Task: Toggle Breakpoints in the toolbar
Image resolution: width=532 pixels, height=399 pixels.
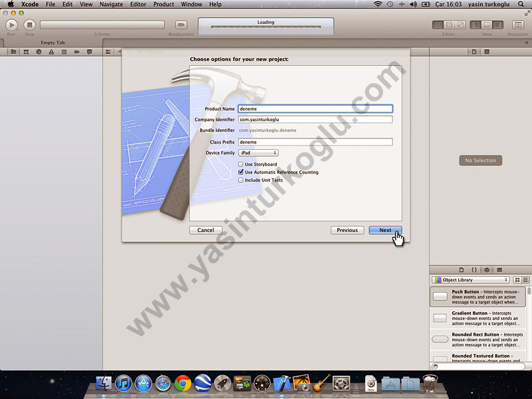Action: click(181, 25)
